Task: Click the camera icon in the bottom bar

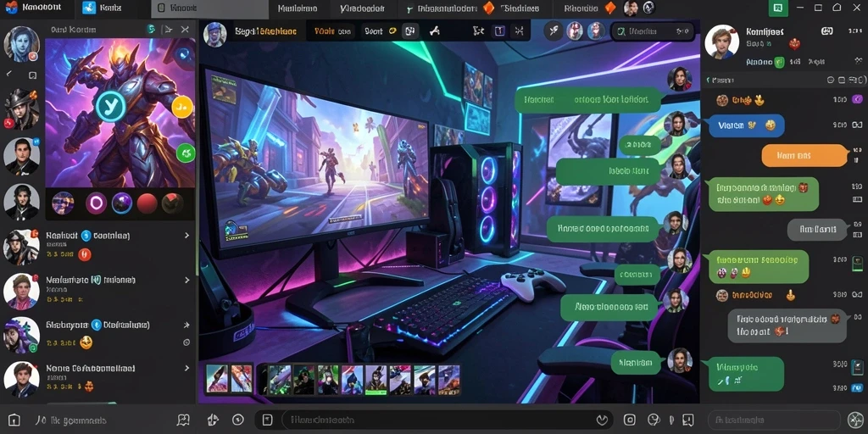Action: click(x=630, y=420)
